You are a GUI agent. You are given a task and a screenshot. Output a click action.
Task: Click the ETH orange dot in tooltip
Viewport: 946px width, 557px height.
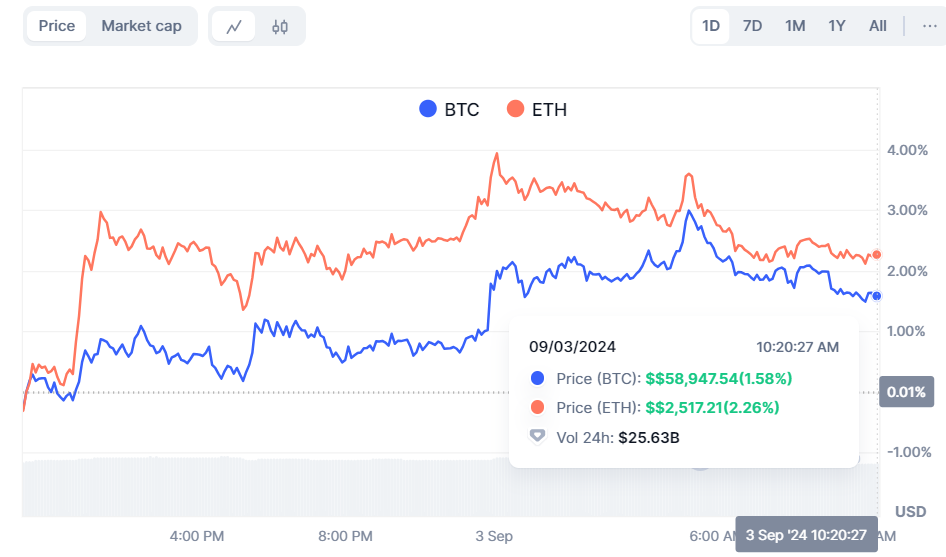(538, 407)
